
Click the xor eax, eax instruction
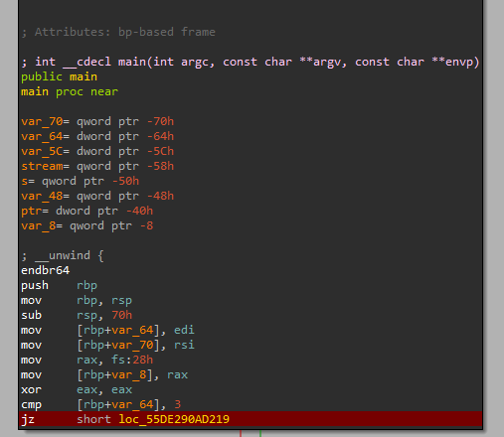coord(77,389)
